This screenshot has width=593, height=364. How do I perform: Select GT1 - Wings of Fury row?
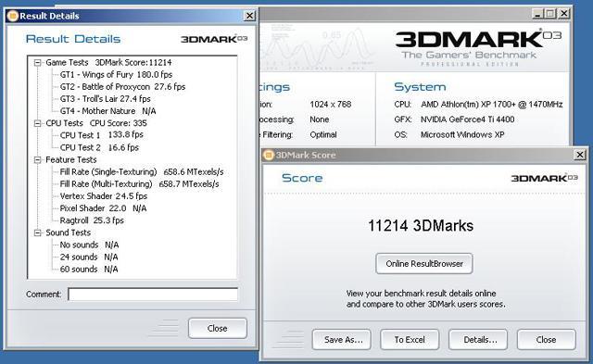[116, 75]
